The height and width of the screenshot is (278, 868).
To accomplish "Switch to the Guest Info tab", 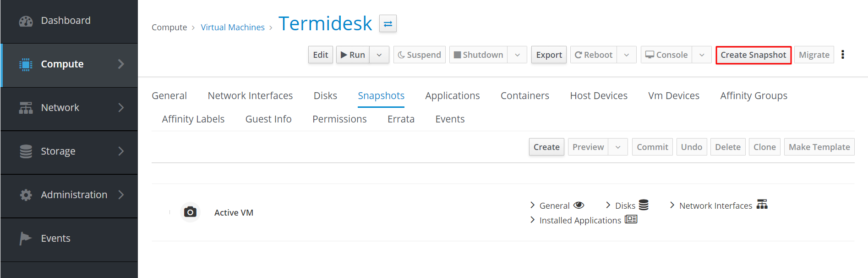I will tap(268, 119).
